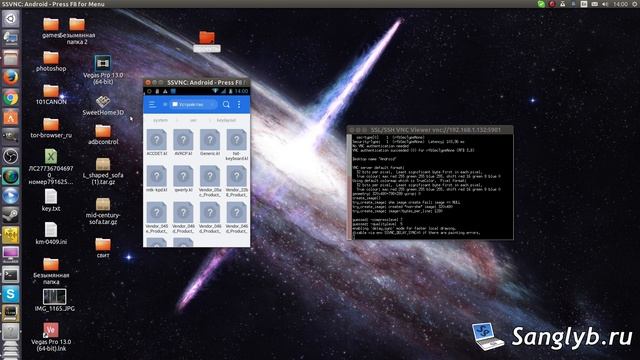The image size is (640, 360).
Task: Launch Google Chrome from the launcher
Action: point(11,97)
